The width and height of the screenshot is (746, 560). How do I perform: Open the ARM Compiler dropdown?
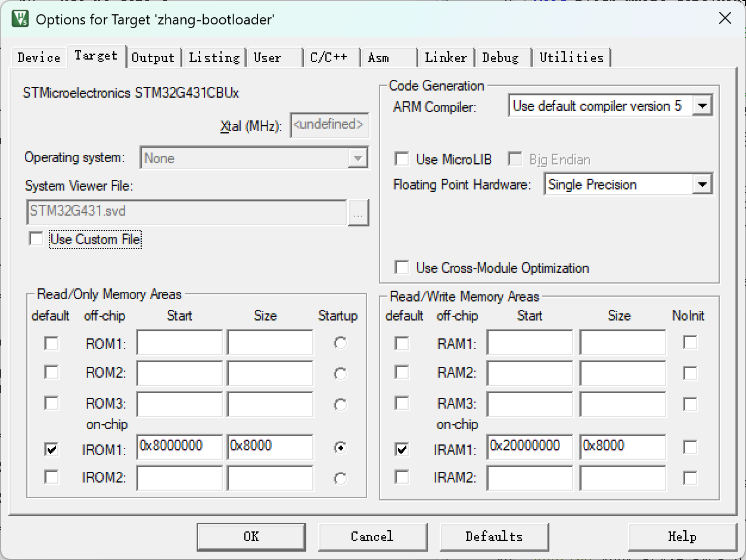coord(703,106)
